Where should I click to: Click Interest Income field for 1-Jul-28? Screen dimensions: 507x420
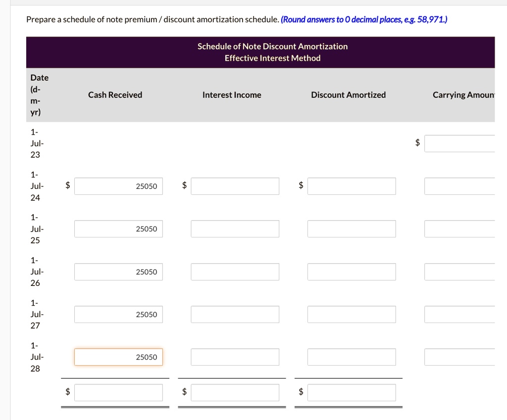[235, 357]
